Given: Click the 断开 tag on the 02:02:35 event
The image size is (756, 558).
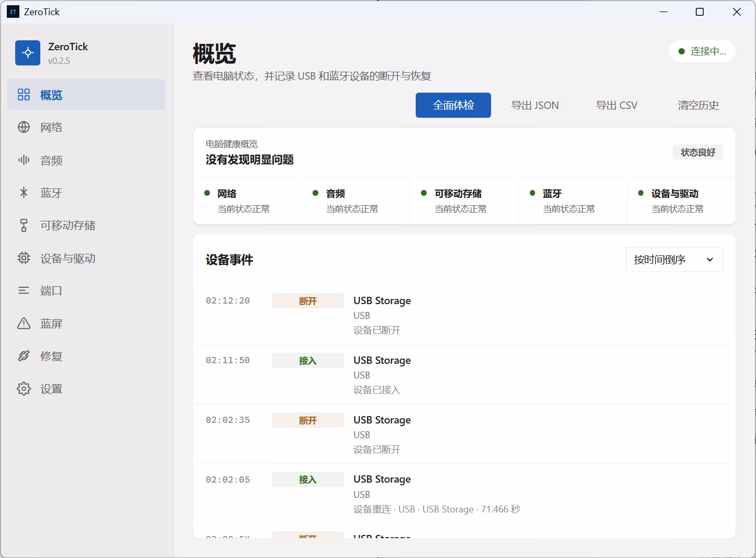Looking at the screenshot, I should click(308, 420).
